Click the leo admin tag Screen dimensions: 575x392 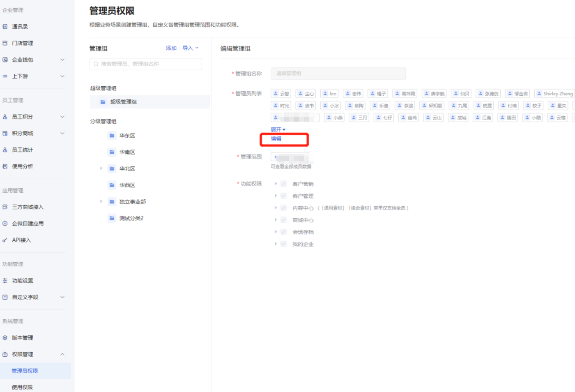[x=329, y=94]
